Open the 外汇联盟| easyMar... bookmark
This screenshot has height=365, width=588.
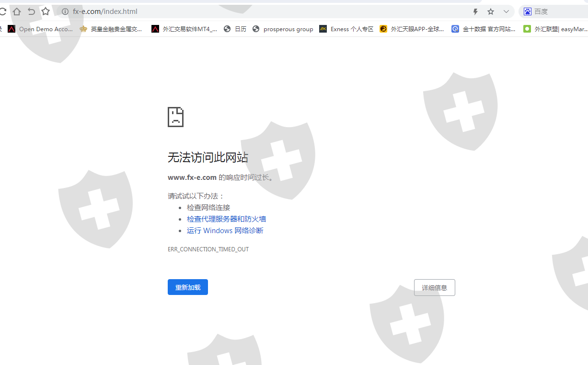[555, 29]
